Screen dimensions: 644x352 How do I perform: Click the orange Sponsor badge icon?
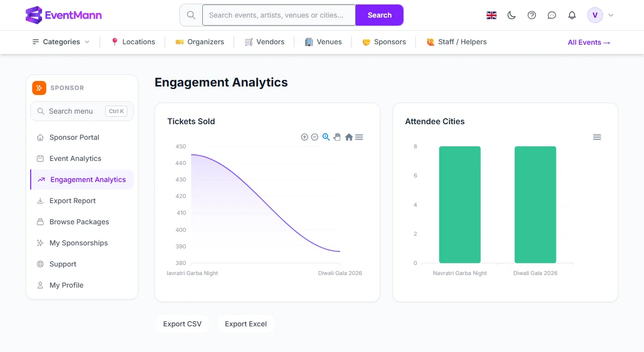pos(39,87)
